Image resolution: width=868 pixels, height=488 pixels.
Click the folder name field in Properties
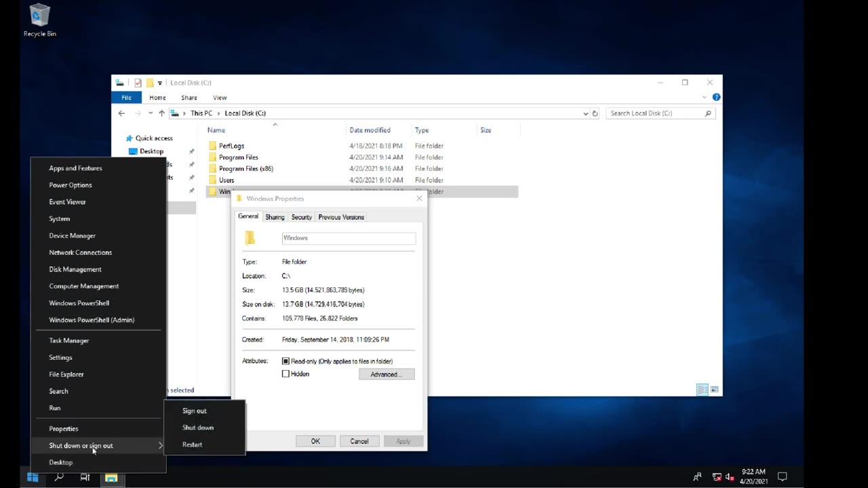click(349, 238)
